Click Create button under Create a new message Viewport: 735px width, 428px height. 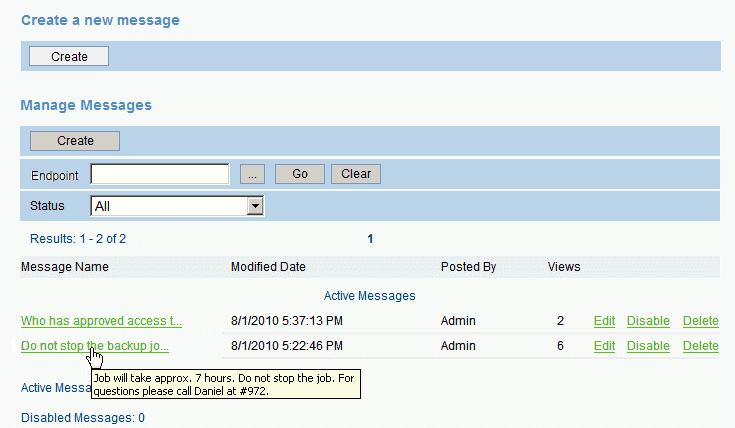click(69, 57)
